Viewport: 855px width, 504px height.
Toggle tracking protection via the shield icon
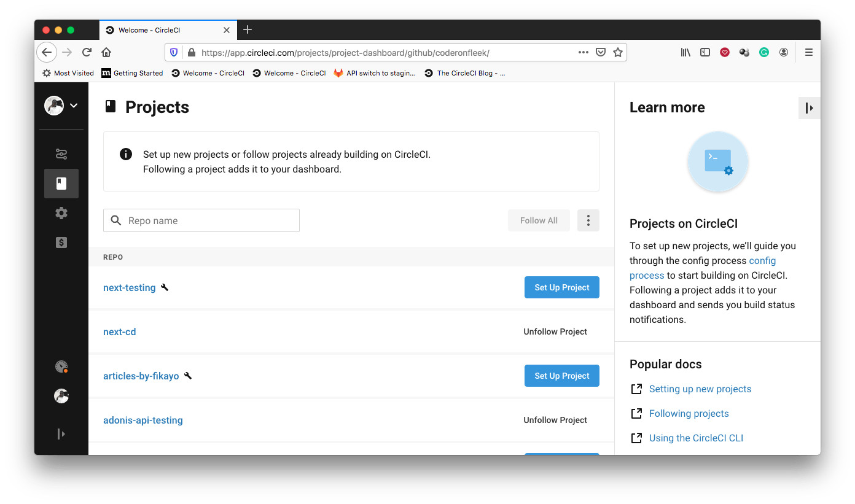tap(173, 52)
